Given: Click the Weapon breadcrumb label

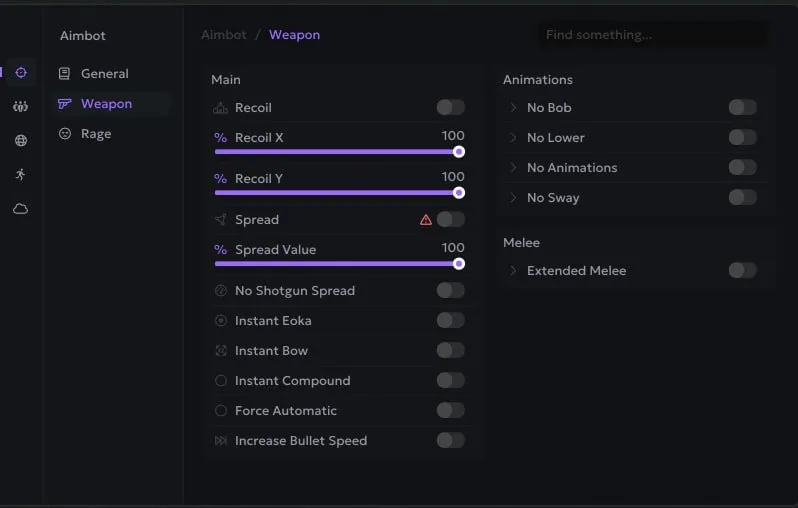Looking at the screenshot, I should click(294, 35).
